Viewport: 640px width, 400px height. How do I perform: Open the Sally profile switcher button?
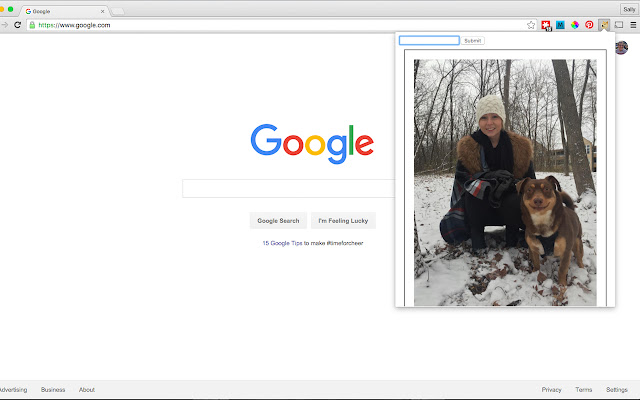click(x=629, y=9)
